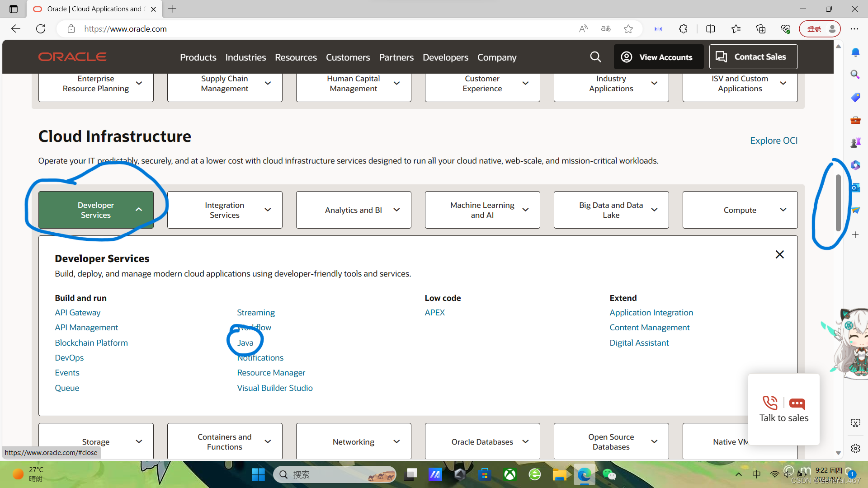Open the Developers navigation menu

[x=445, y=57]
